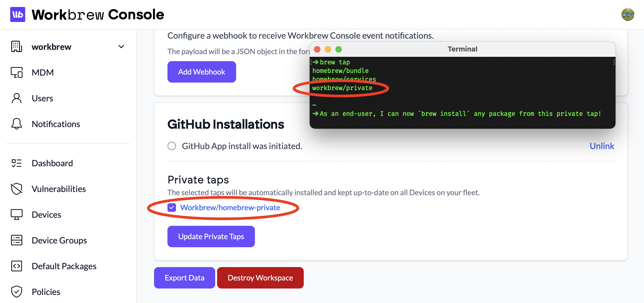This screenshot has height=303, width=644.
Task: Click the Users person icon
Action: [17, 98]
